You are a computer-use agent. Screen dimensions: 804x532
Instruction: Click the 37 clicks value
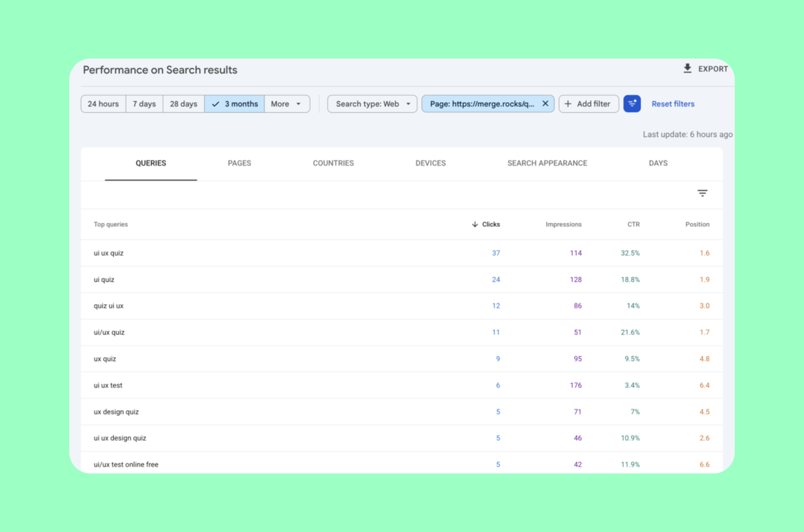coord(496,253)
